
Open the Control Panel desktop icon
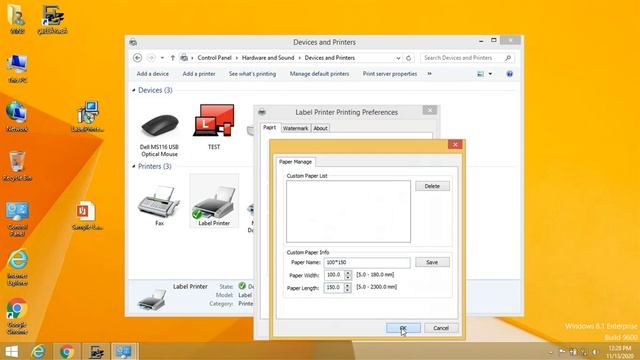click(17, 219)
